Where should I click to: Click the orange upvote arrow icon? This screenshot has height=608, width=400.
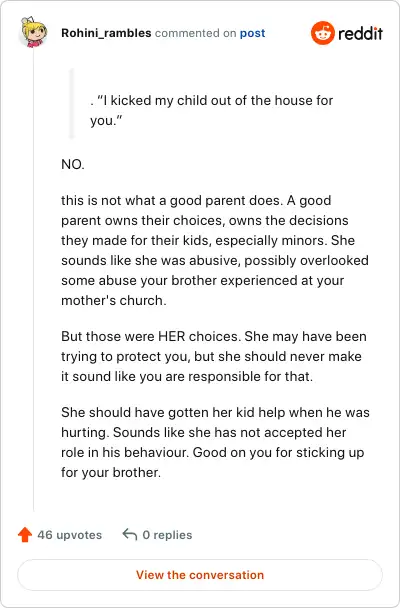pos(25,535)
